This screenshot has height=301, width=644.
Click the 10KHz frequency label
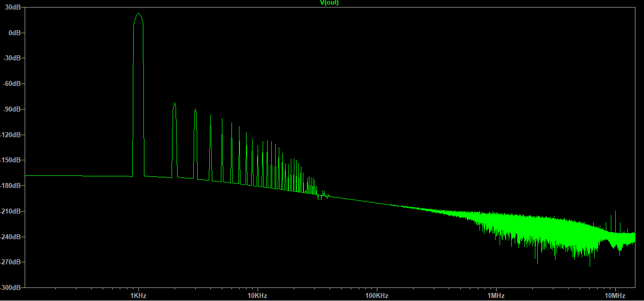pyautogui.click(x=258, y=295)
